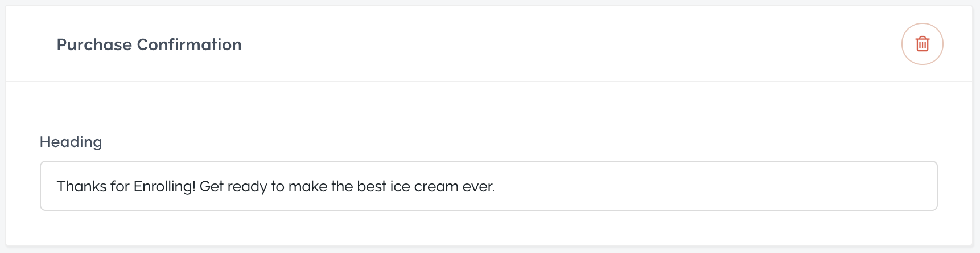Click the red trash can delete icon
This screenshot has width=980, height=253.
click(x=922, y=44)
